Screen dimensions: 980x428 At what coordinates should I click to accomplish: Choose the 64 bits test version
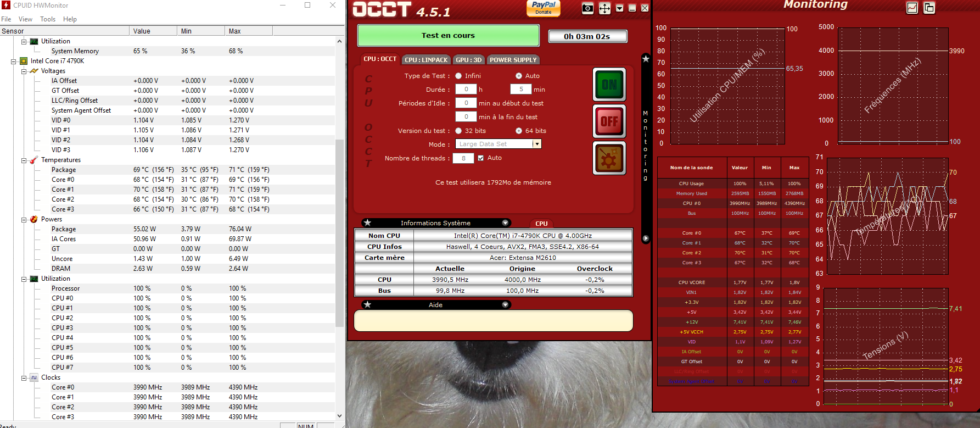coord(519,131)
